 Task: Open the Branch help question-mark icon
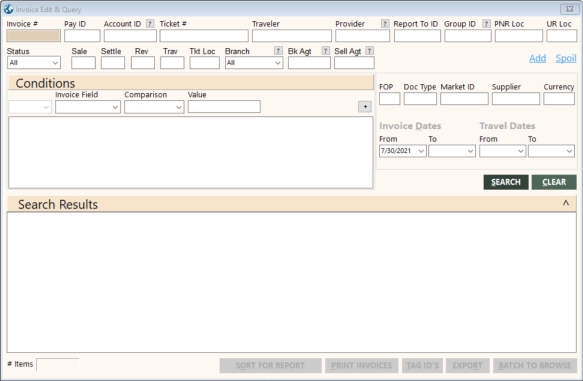(x=278, y=51)
